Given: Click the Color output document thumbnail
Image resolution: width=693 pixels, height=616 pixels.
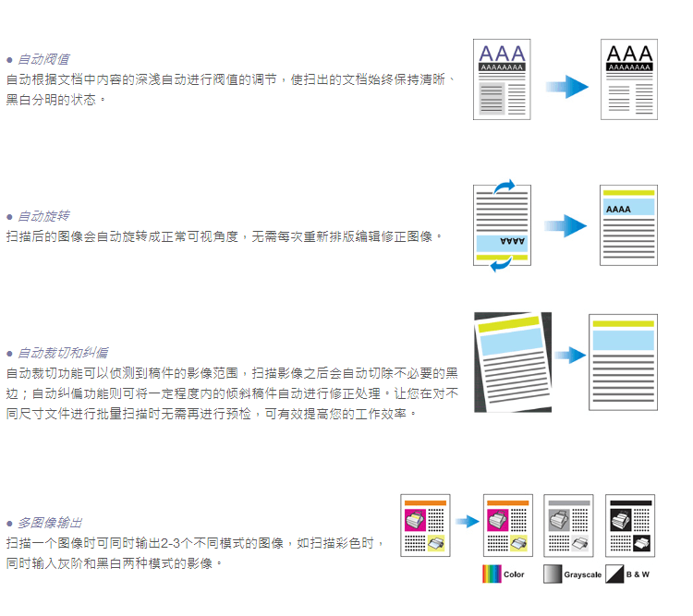Looking at the screenshot, I should click(x=508, y=525).
